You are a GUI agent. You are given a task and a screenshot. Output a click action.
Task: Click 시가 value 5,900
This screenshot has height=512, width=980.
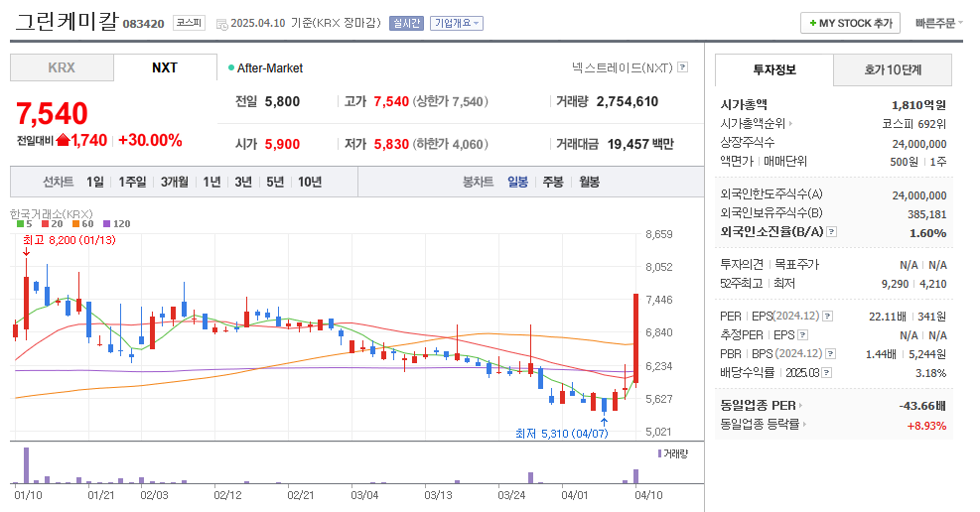tap(283, 144)
